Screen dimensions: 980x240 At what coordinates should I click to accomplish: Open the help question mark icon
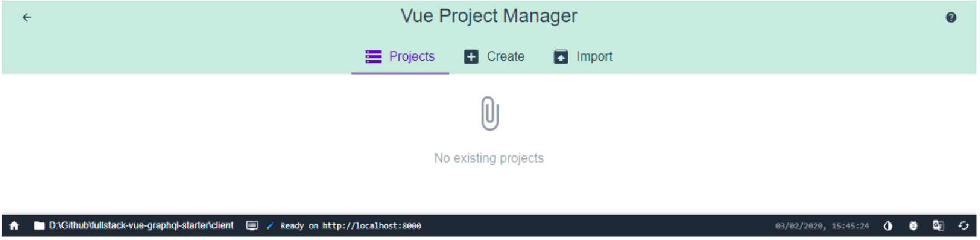coord(951,18)
